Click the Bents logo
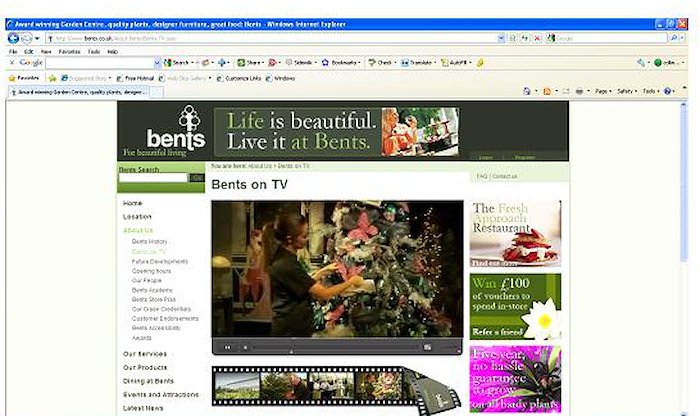 [176, 130]
